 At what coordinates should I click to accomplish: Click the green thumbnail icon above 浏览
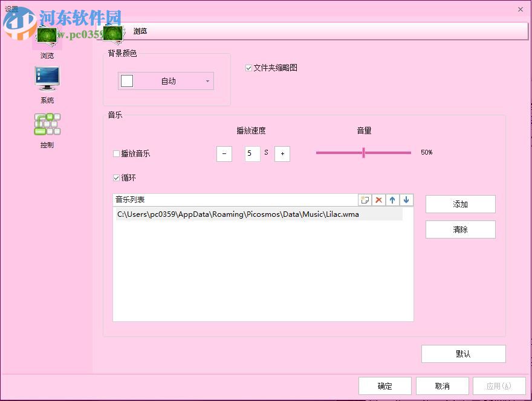[x=47, y=36]
